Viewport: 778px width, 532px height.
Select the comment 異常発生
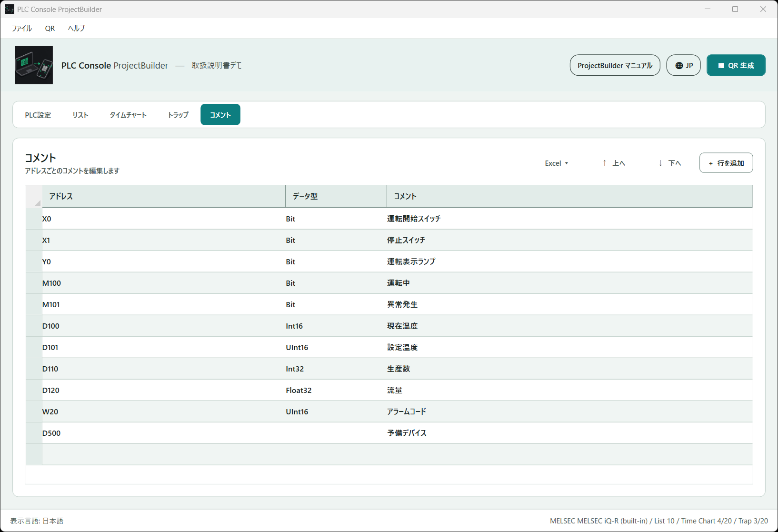[570, 304]
